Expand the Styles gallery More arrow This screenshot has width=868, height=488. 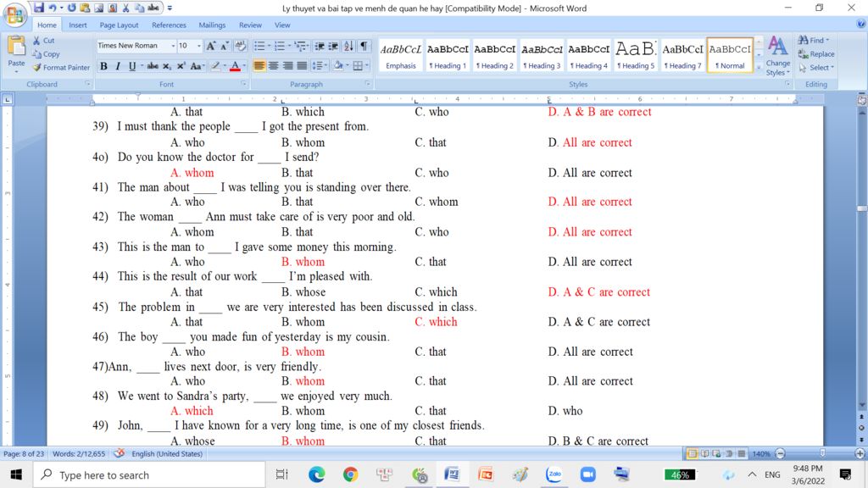click(x=759, y=68)
